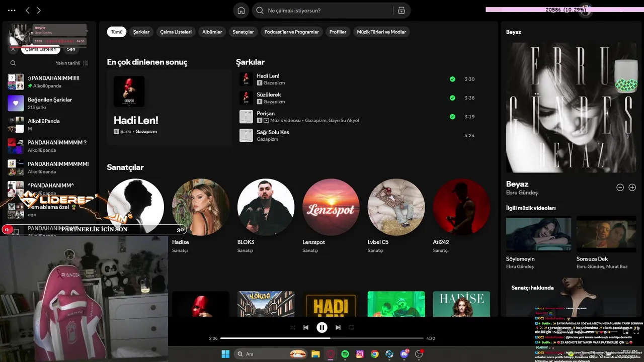644x362 pixels.
Task: Open the 'Beğenilen Şarkılar' liked songs playlist
Action: 49,103
